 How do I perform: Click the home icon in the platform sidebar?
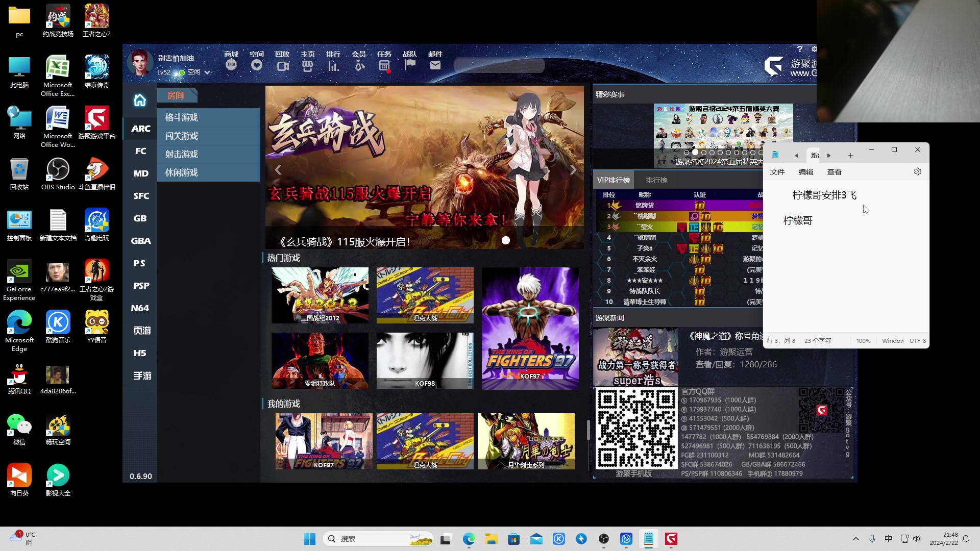pyautogui.click(x=140, y=100)
